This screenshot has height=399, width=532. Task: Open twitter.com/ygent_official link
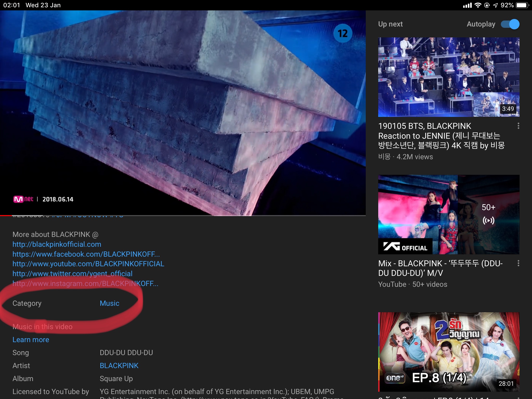coord(72,274)
